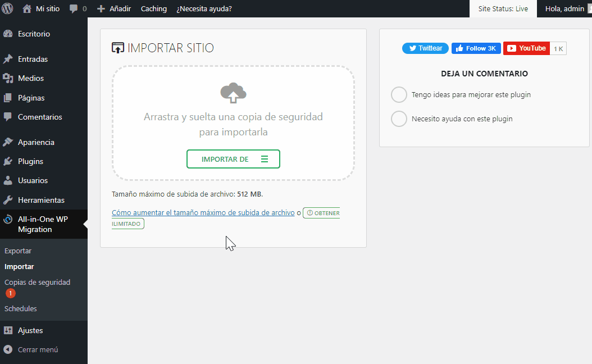Open Ajustes menu label
Viewport: 592px width, 364px height.
tap(30, 330)
